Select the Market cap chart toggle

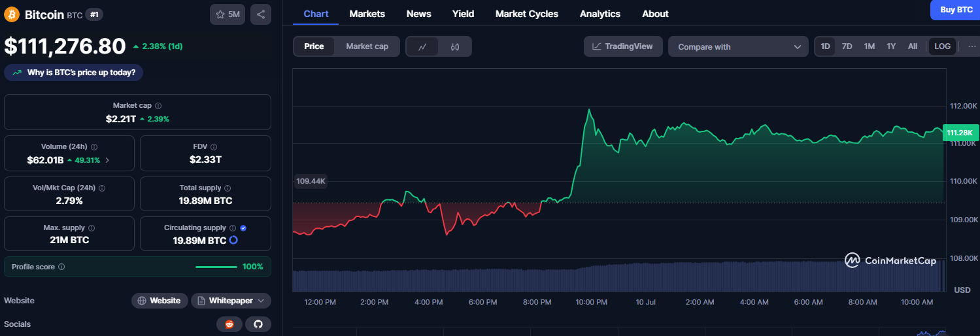tap(367, 46)
